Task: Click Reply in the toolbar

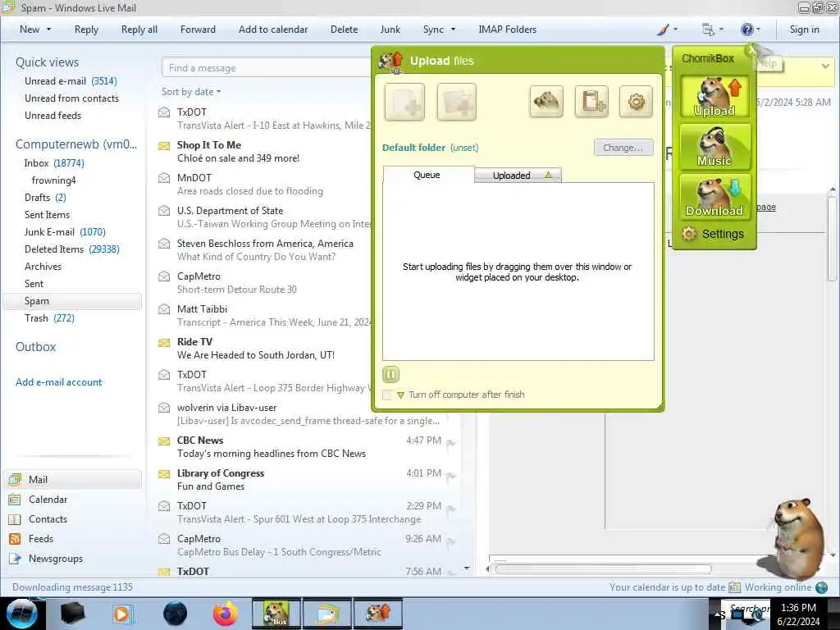Action: tap(86, 30)
